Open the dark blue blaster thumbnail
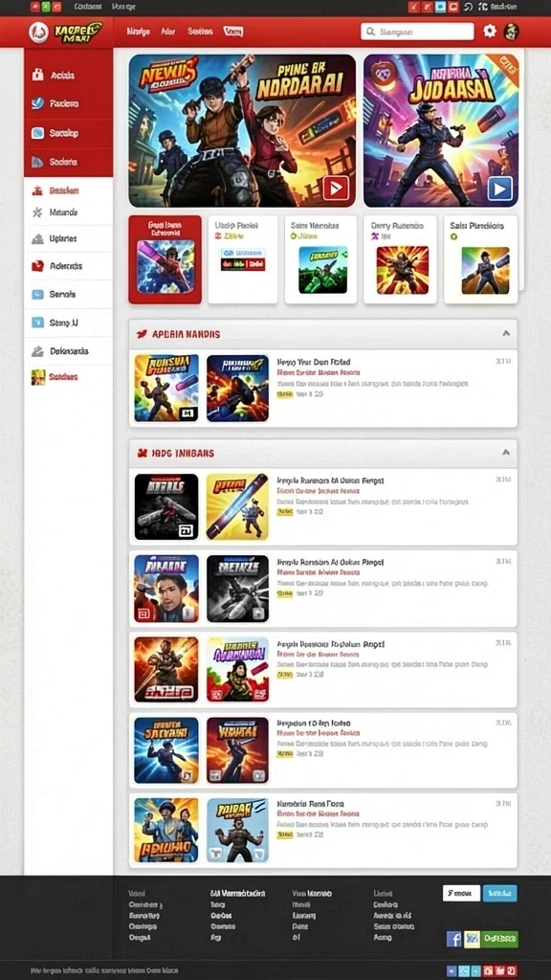551x980 pixels. pos(237,389)
